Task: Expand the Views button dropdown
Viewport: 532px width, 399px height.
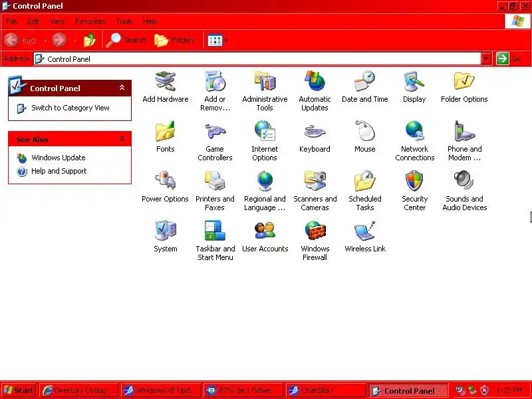Action: coord(226,41)
